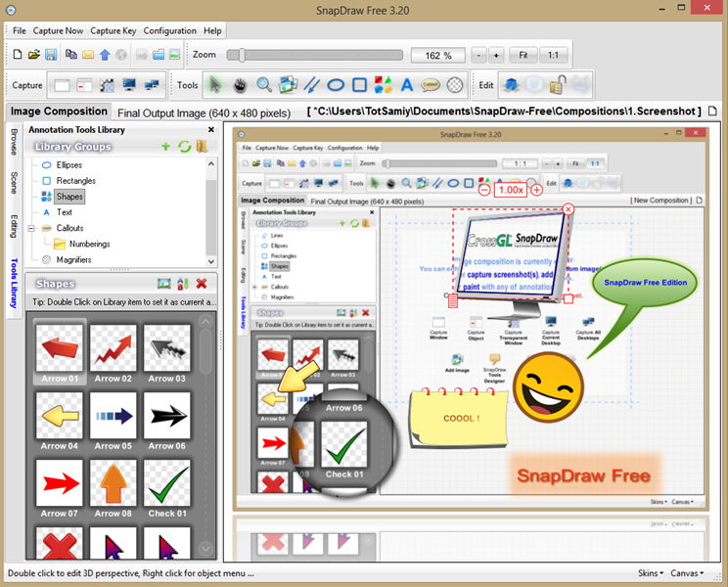Open the Tools Library vertical side tab
This screenshot has height=587, width=728.
(x=14, y=283)
